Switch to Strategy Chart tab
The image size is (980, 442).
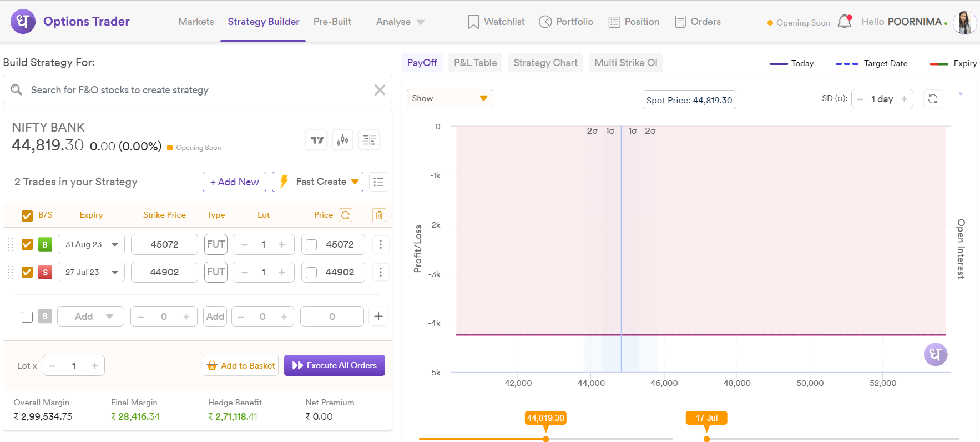coord(545,63)
